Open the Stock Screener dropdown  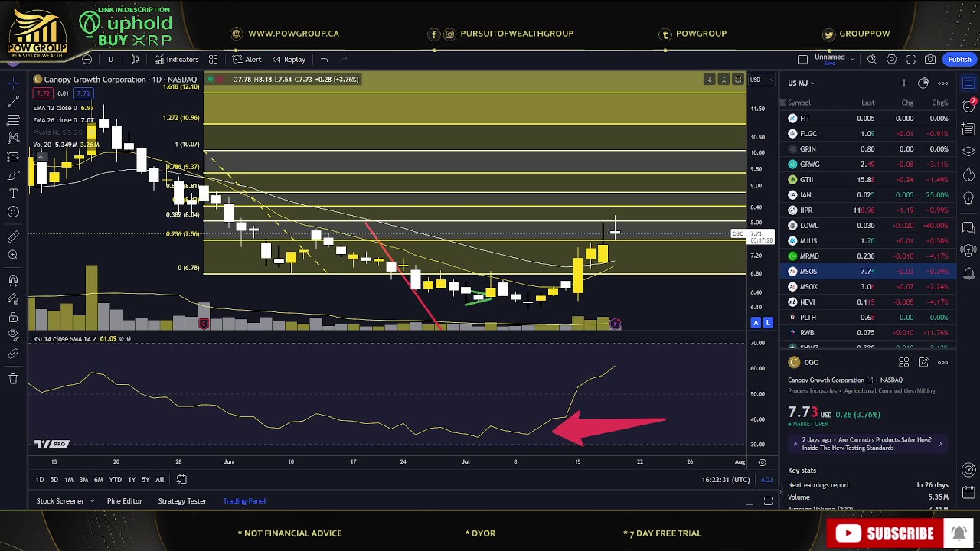(x=65, y=500)
